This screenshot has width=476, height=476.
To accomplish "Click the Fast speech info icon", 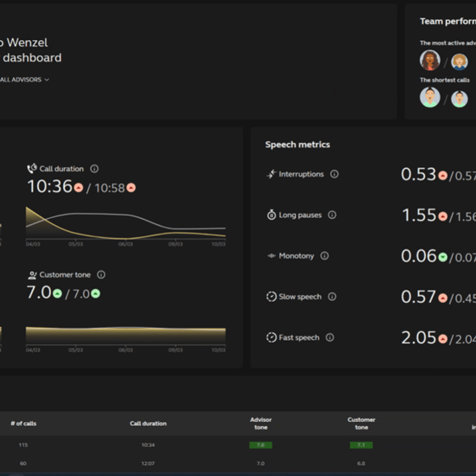I will tap(330, 338).
